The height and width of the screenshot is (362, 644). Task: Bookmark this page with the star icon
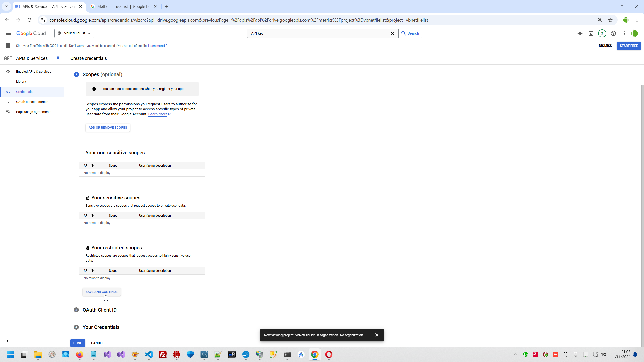click(x=610, y=20)
